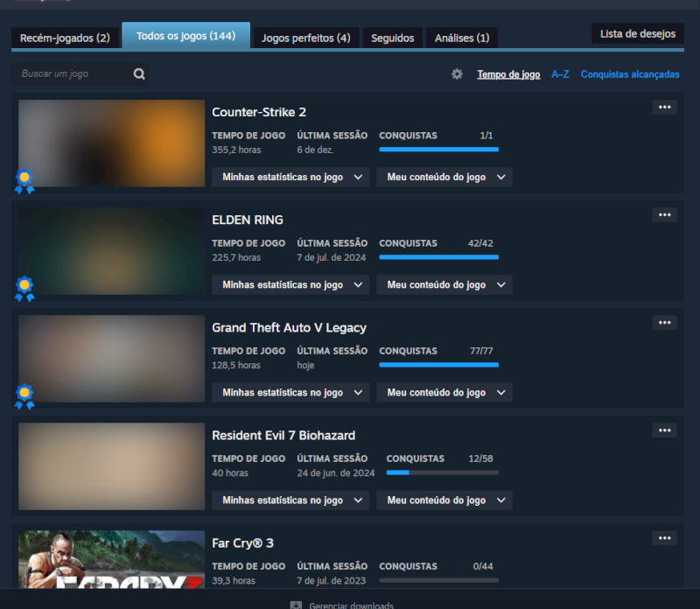700x609 pixels.
Task: Open the three-dot menu for ELDEN RING
Action: [x=664, y=215]
